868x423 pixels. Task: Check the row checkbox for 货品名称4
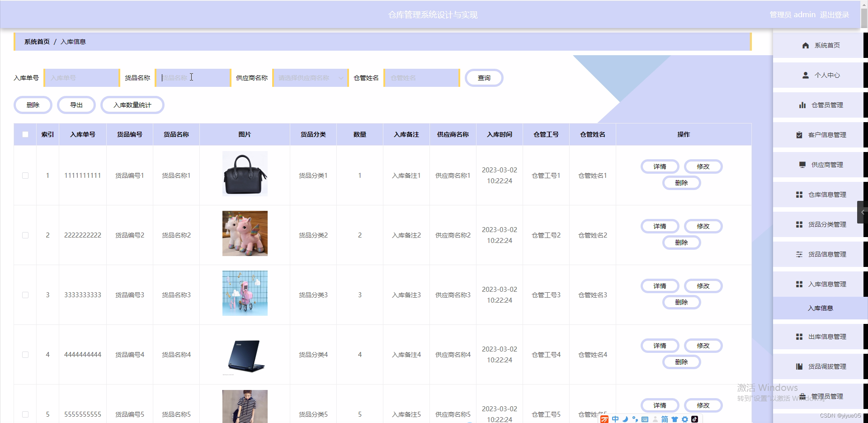[x=25, y=355]
